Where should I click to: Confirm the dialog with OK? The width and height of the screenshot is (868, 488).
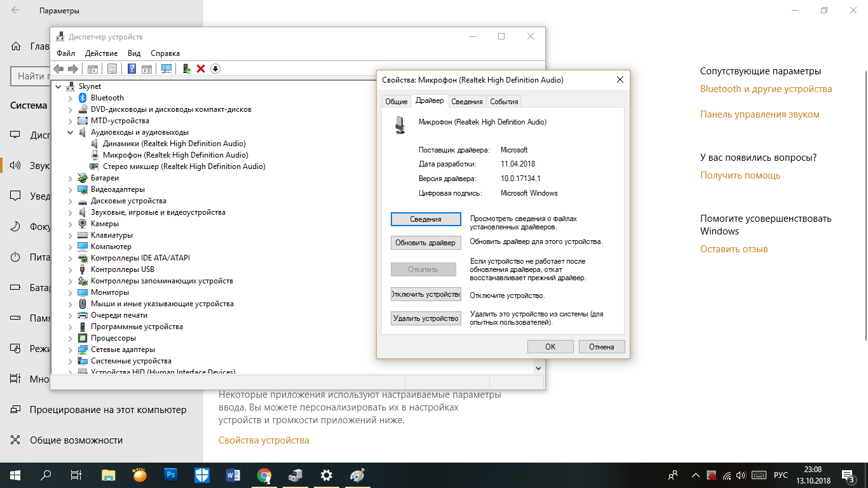(x=550, y=347)
